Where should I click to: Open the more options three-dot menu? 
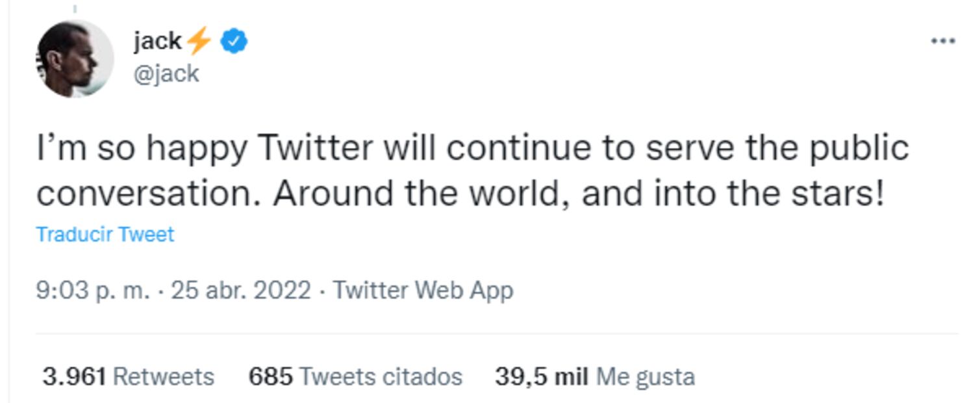click(942, 41)
